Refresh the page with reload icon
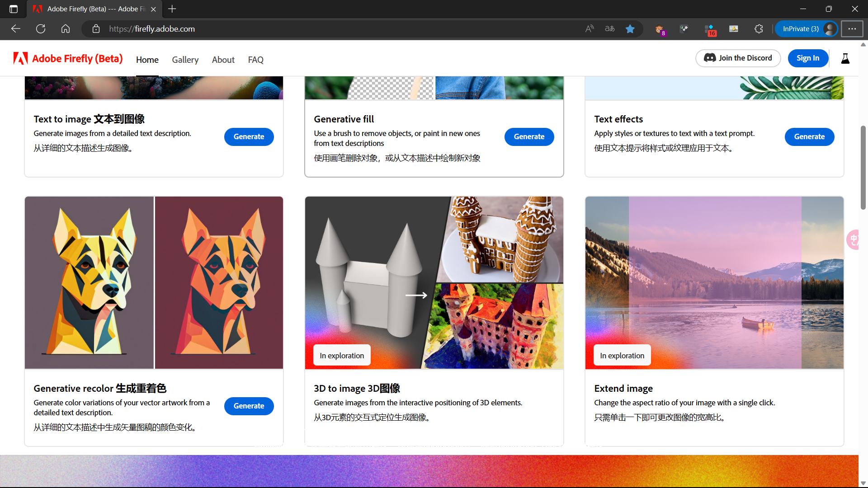The width and height of the screenshot is (868, 488). 41,29
